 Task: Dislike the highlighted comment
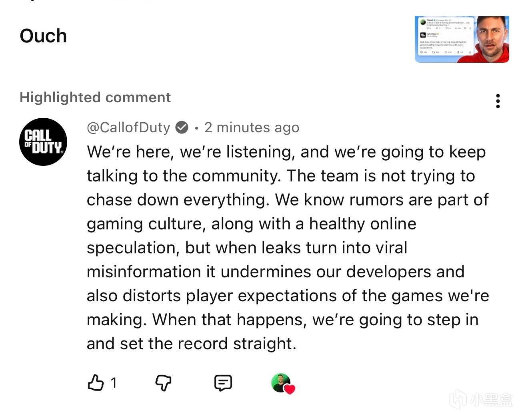coord(163,383)
